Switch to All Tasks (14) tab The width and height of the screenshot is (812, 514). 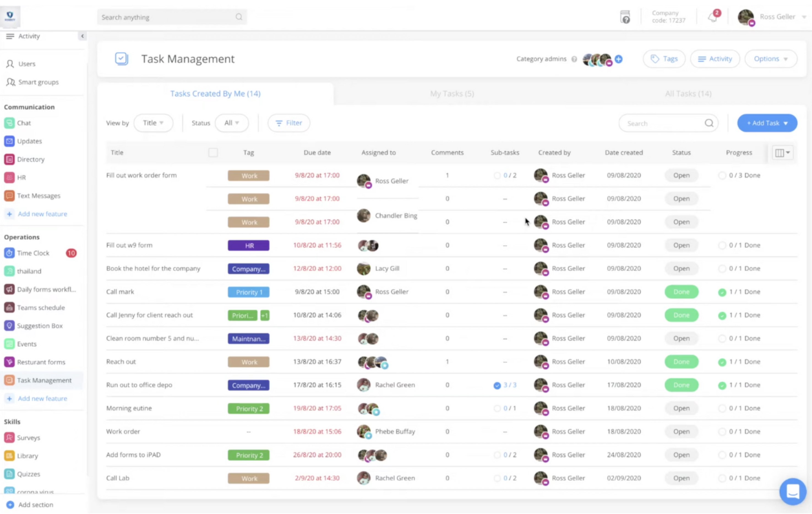[x=688, y=94]
